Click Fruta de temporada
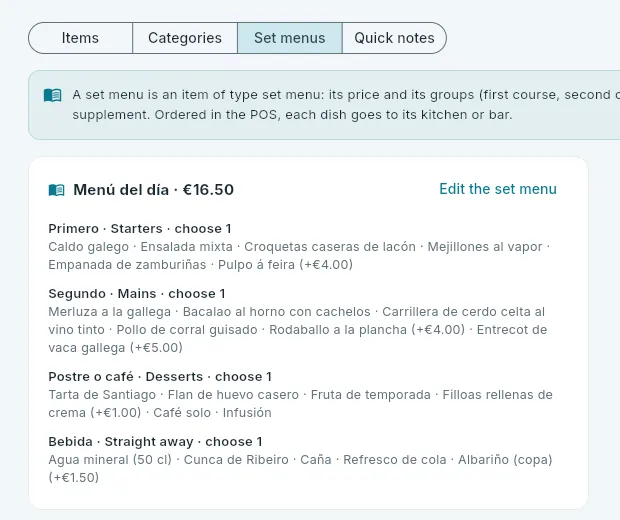620x520 pixels. 370,395
